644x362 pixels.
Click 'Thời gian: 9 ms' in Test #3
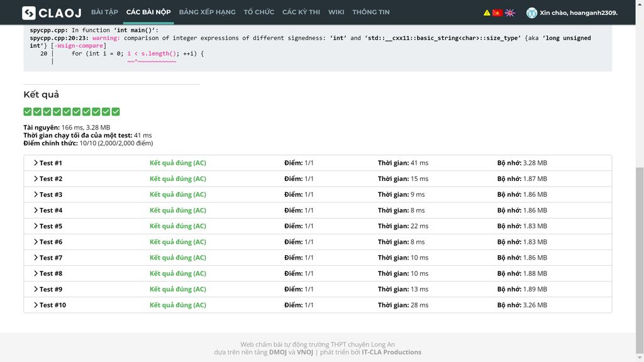[x=401, y=195]
